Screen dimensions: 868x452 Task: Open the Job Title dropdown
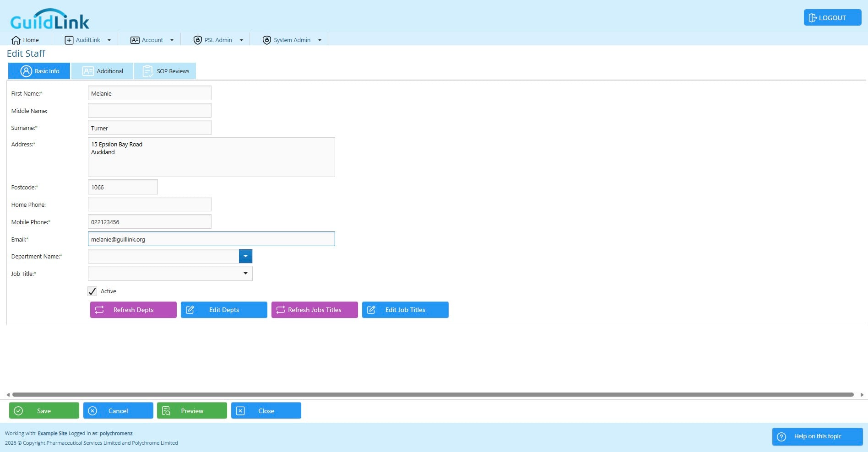[x=245, y=274]
